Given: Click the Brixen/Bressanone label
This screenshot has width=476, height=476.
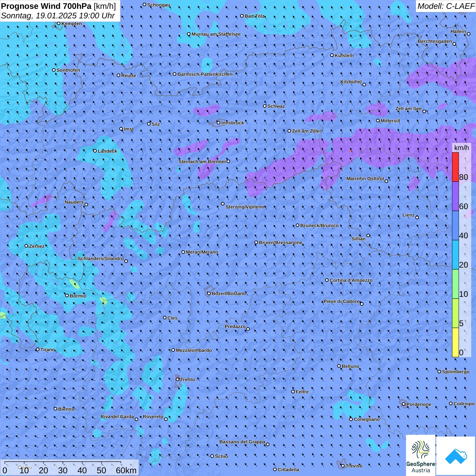Looking at the screenshot, I should [x=280, y=242].
